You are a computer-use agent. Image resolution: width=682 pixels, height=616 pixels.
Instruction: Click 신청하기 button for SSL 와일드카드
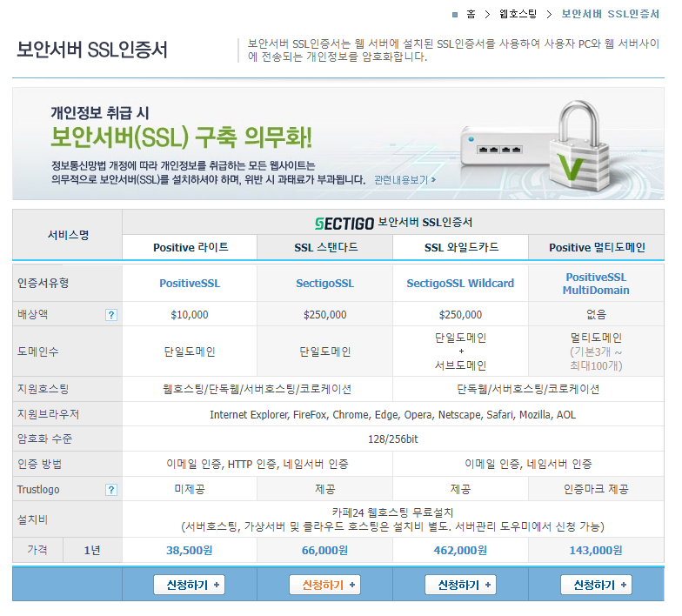tap(461, 585)
